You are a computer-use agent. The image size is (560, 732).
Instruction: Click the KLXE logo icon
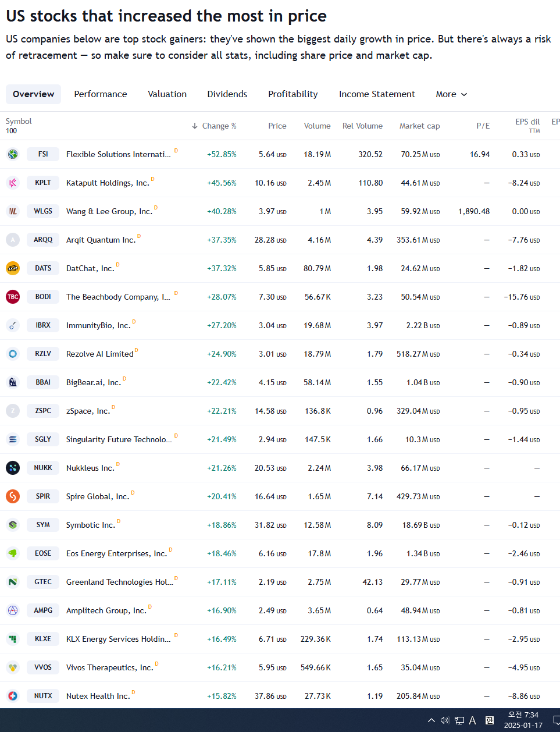(13, 639)
